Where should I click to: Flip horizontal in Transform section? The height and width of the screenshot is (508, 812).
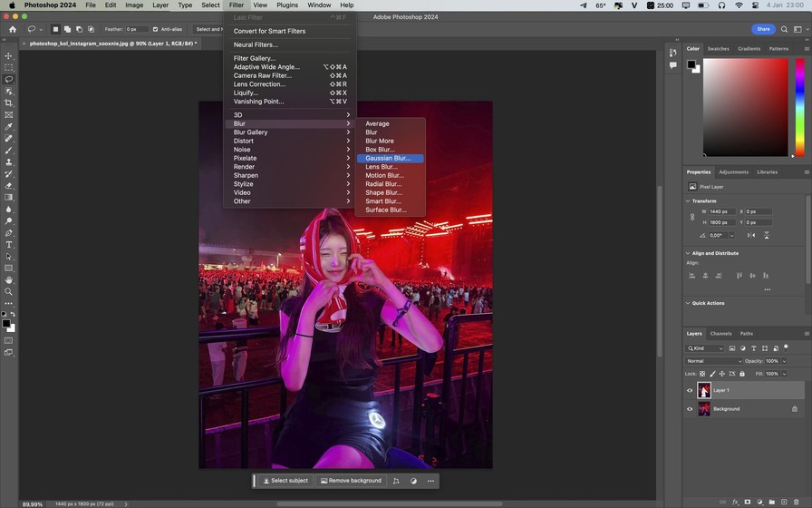coord(751,235)
